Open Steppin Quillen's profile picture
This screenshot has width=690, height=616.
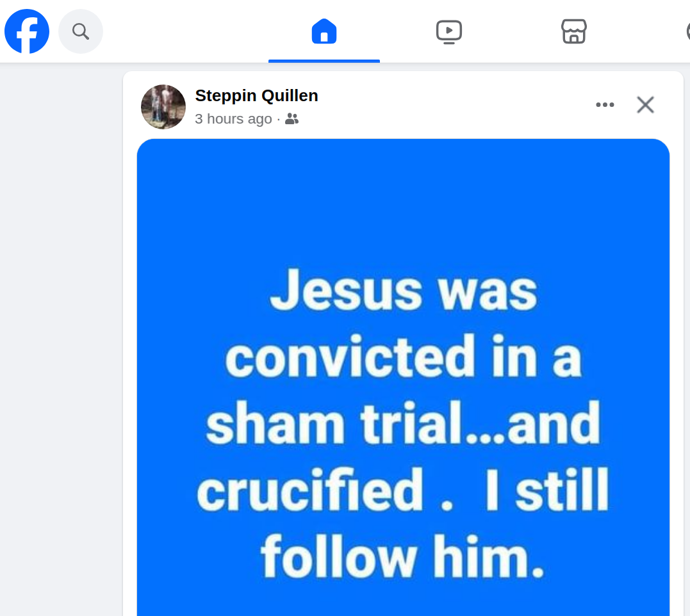pos(163,107)
